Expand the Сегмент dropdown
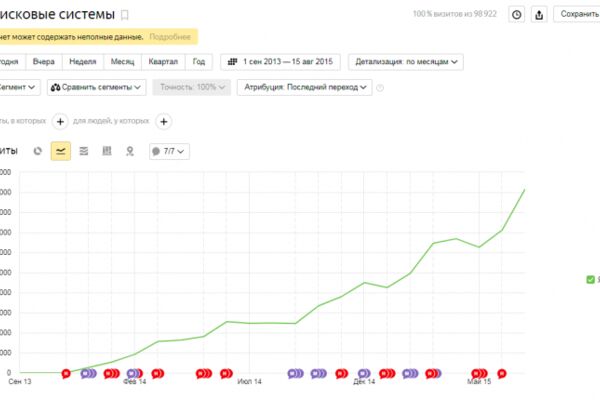Screen dimensions: 600x400 point(18,87)
